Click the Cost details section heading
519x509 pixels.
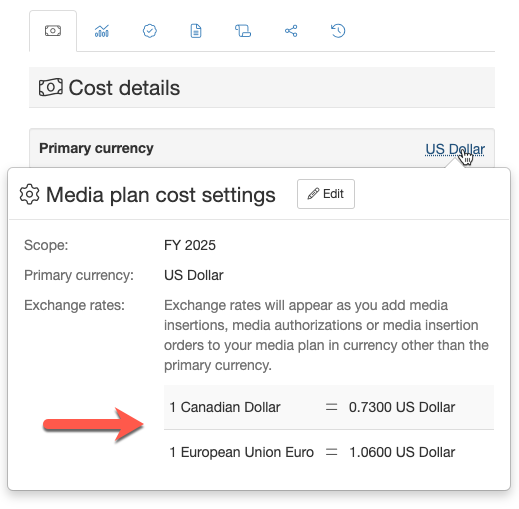124,88
